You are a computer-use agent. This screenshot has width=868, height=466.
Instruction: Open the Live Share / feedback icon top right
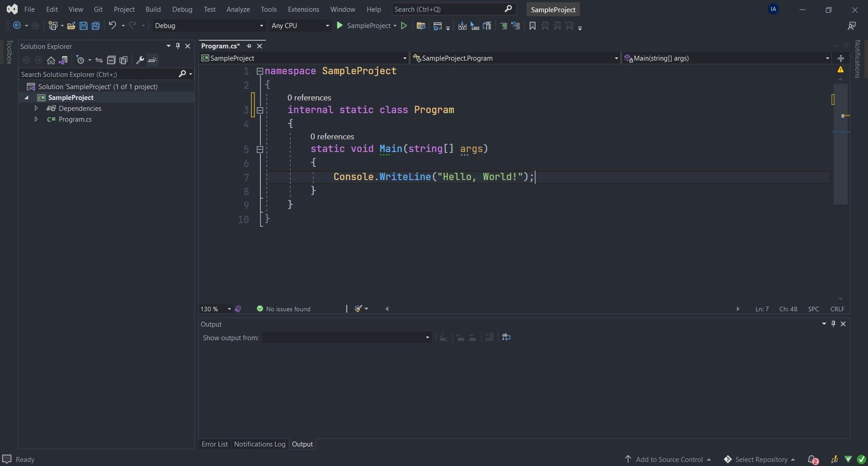click(x=852, y=26)
